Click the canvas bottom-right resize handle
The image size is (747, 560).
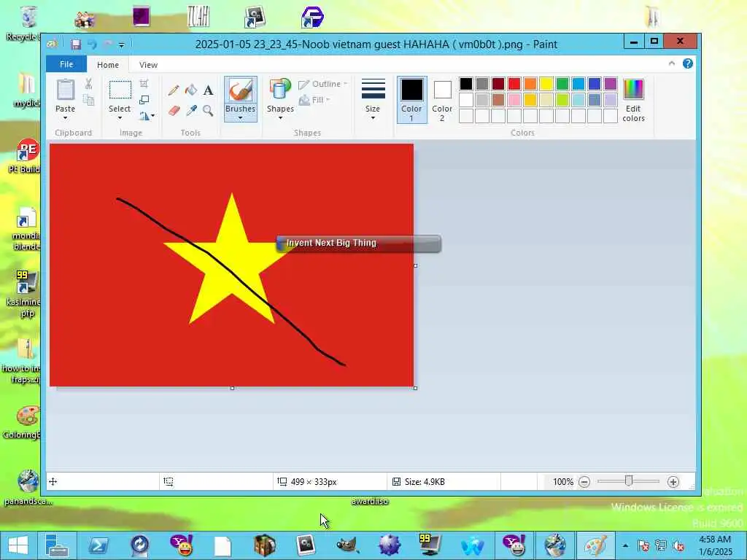click(415, 388)
